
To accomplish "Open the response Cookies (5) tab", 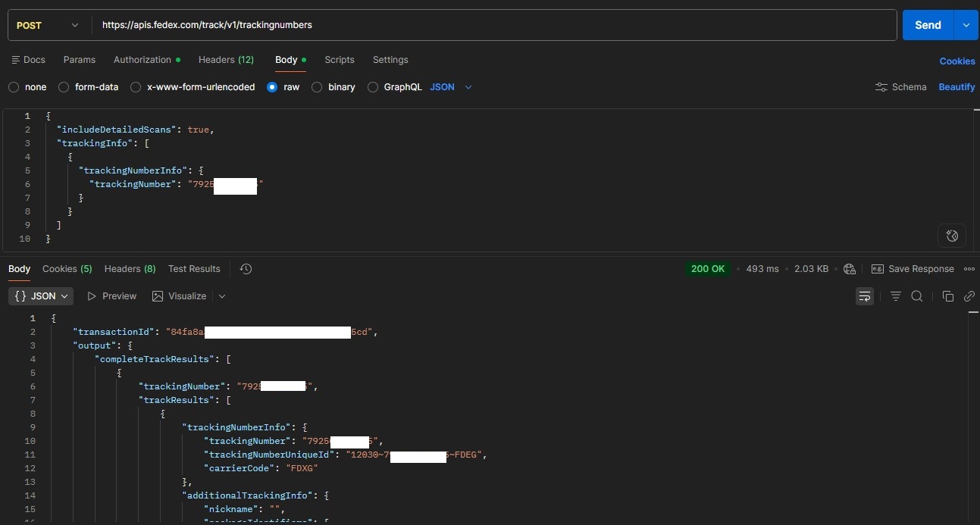I will pos(67,269).
